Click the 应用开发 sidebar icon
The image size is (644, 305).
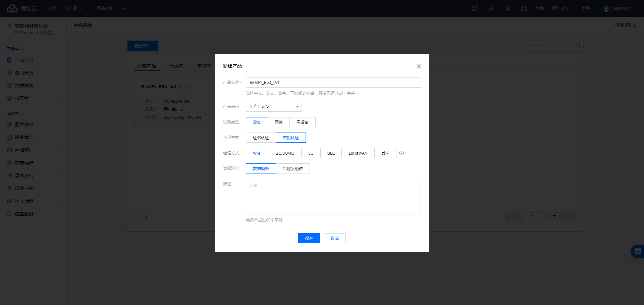click(9, 73)
